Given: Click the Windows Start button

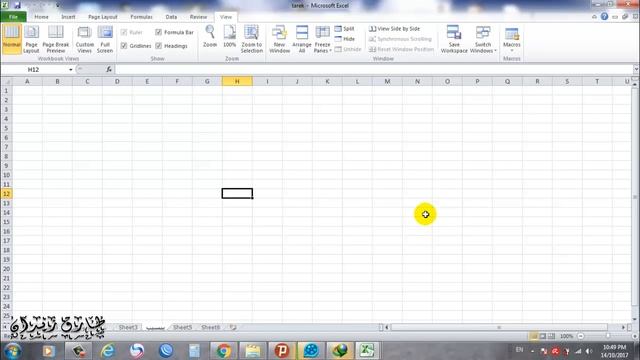Looking at the screenshot, I should point(13,351).
